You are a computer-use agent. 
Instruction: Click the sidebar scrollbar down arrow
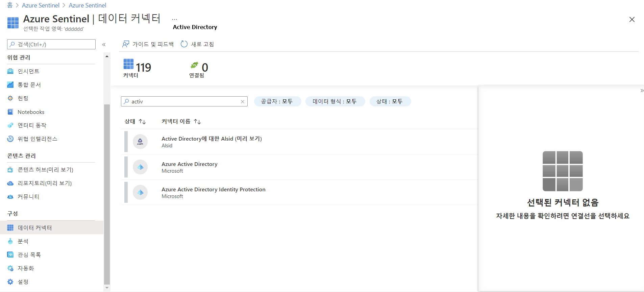click(107, 288)
